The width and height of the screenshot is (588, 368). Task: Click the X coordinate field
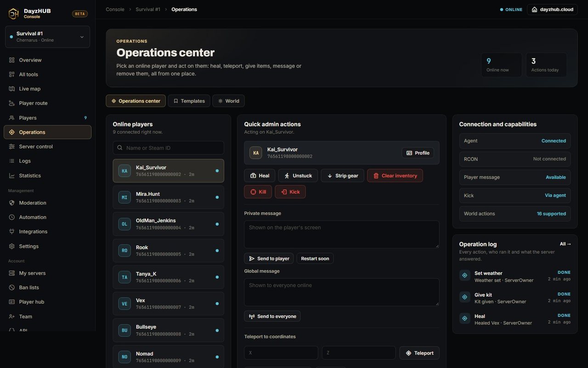pyautogui.click(x=281, y=353)
